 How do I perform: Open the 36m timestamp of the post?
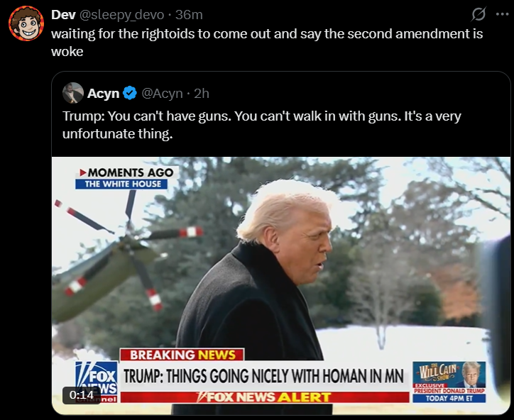point(189,15)
